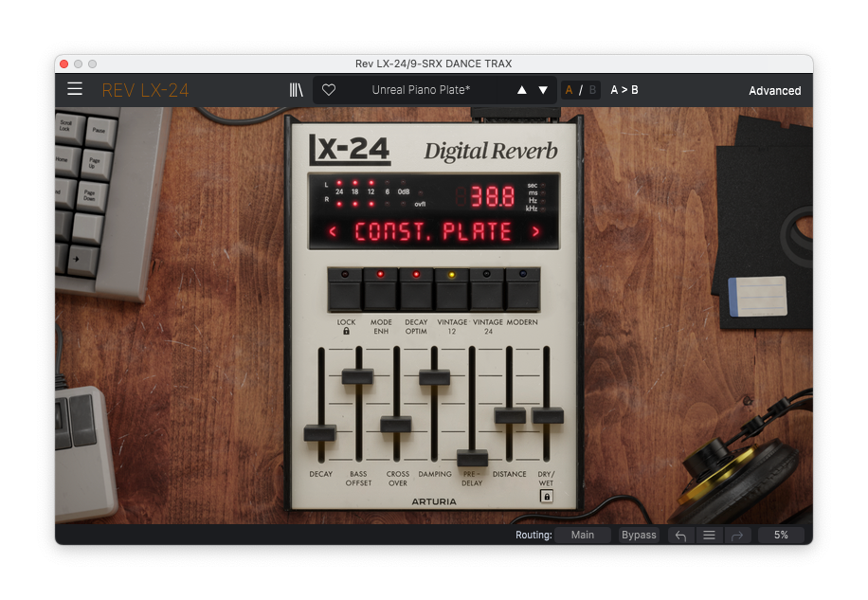Open the Unreal Piano Plate preset name menu
The image size is (868, 600).
coord(421,90)
